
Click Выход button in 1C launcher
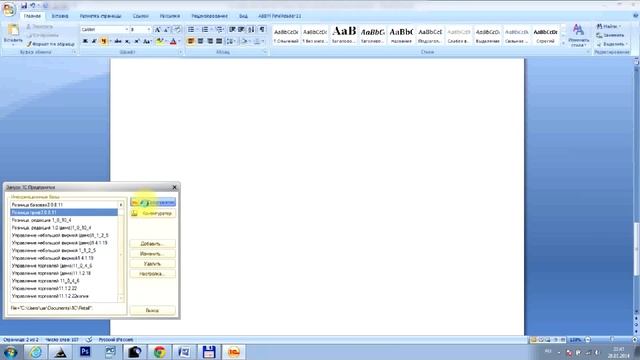coord(153,311)
